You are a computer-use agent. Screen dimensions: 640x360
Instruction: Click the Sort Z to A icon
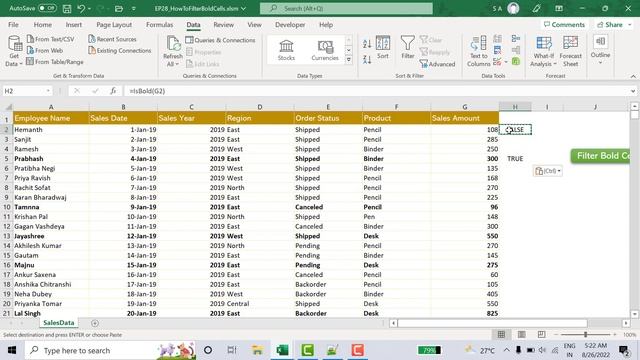click(x=367, y=59)
